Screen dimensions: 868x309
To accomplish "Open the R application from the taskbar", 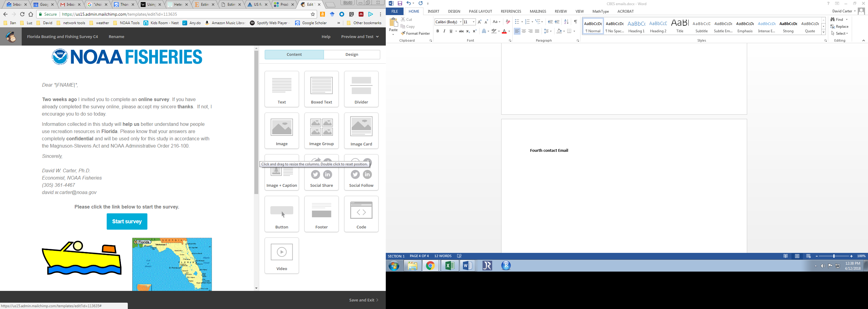I will [506, 266].
